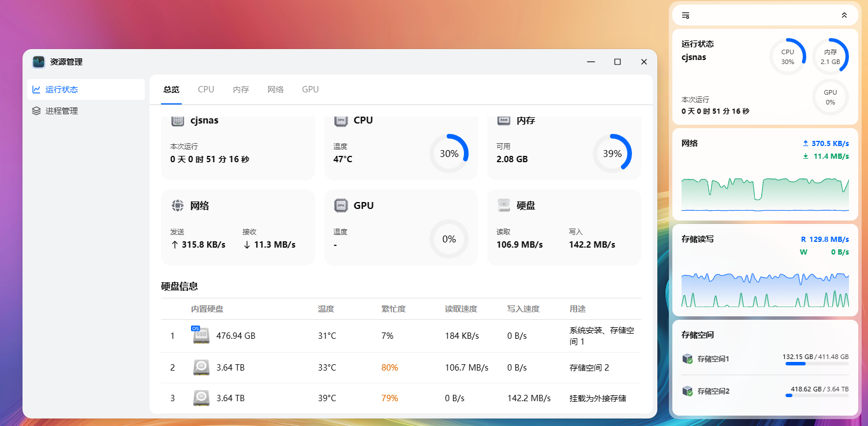
Task: Click the green drive icon beside 存储空间1
Action: (x=689, y=358)
